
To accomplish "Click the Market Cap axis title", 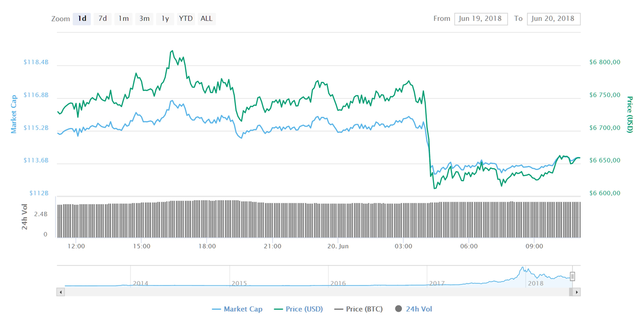I will 14,114.
